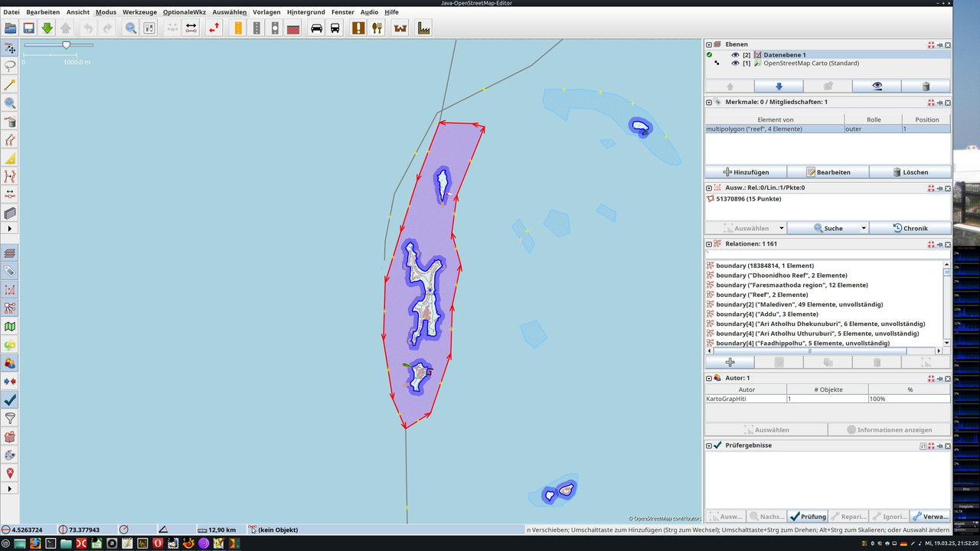Click the Hinzufügen button
Screen dimensions: 980x551
746,172
